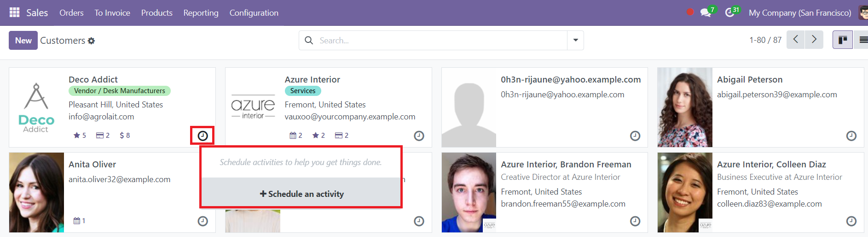
Task: Open the My Company (San Francisco) switcher
Action: pos(800,13)
